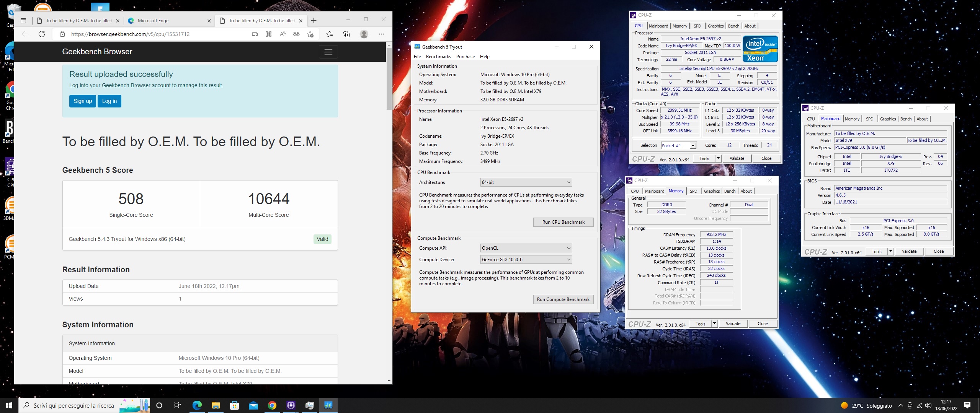The width and height of the screenshot is (980, 413).
Task: Click the Log in button
Action: 109,101
